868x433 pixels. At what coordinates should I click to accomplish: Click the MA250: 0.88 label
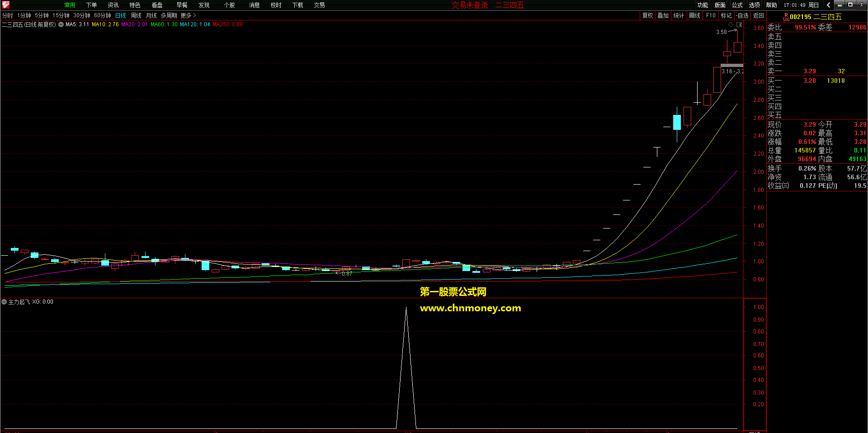(227, 24)
